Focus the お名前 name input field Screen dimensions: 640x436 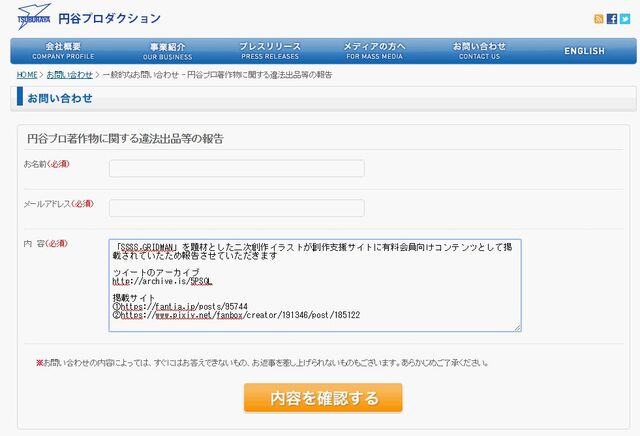[236, 168]
